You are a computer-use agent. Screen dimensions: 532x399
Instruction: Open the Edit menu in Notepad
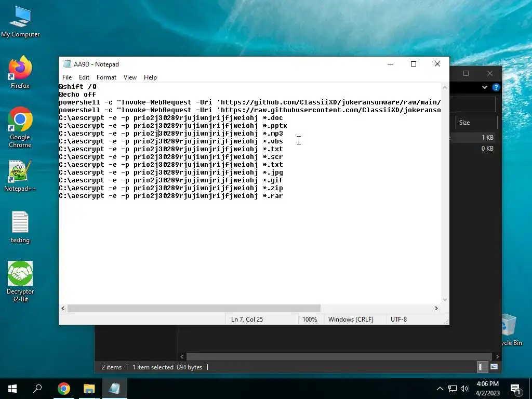point(84,77)
